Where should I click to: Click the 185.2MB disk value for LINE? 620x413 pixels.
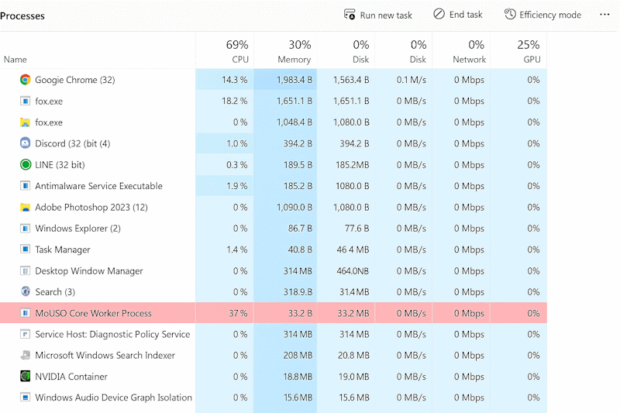[x=352, y=165]
